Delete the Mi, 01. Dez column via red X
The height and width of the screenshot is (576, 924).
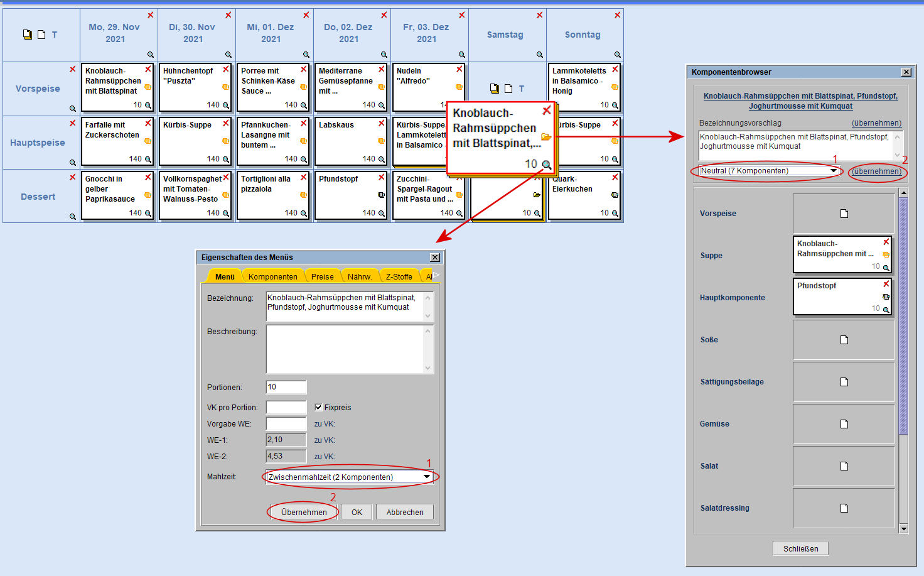(x=306, y=15)
